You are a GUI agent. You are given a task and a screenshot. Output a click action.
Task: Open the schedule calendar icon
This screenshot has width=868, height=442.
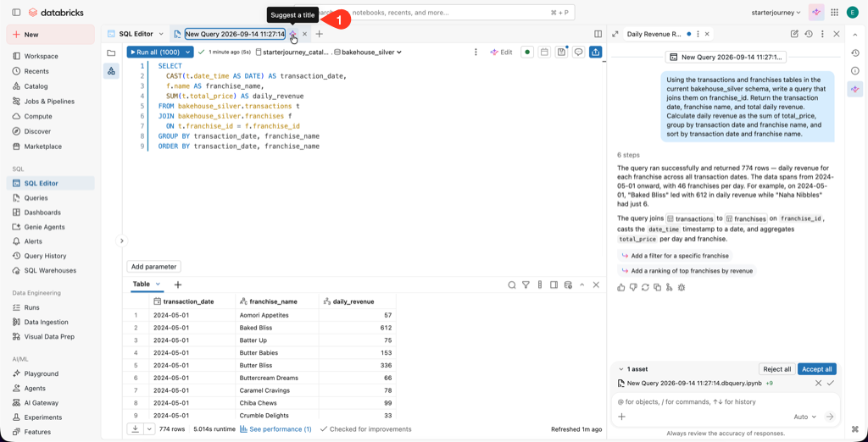544,52
